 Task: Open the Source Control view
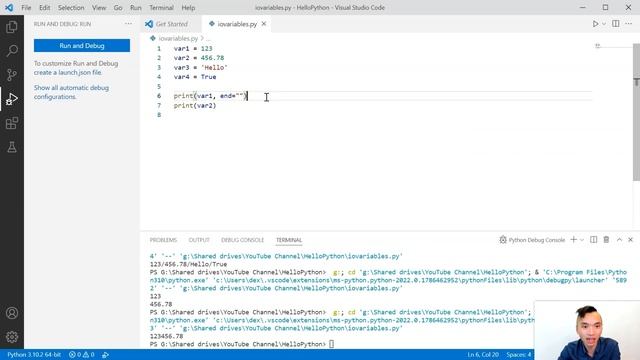[12, 75]
